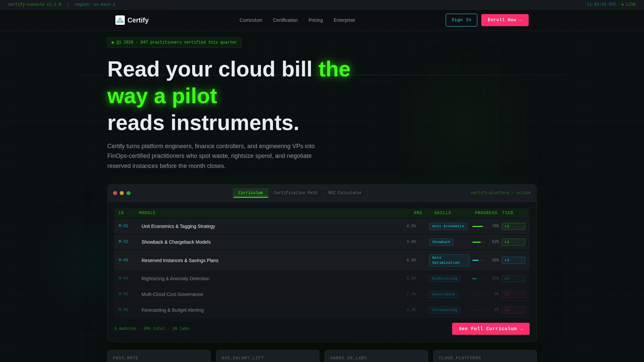Click the L3 tier badge in M-06 row
This screenshot has height=362, width=644.
514,310
